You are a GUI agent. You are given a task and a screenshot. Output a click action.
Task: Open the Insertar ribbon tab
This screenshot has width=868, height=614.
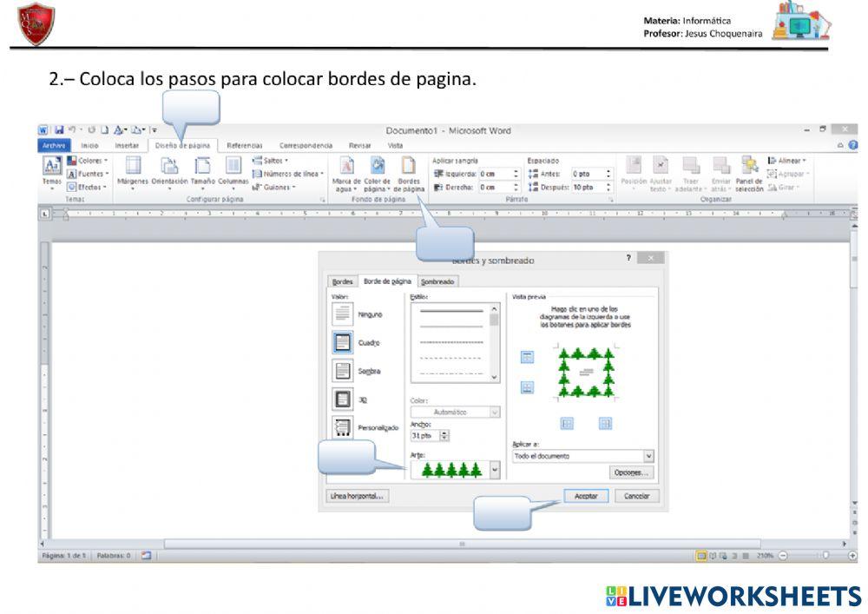(x=127, y=145)
